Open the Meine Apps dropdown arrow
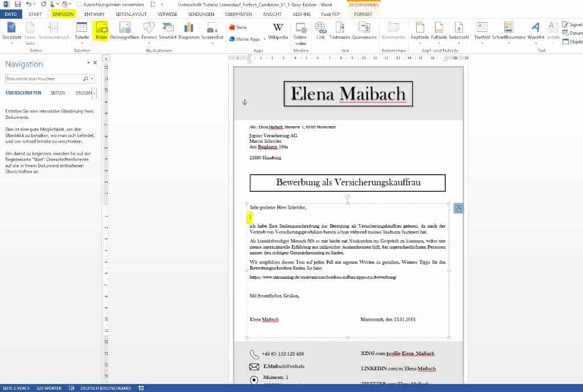The height and width of the screenshot is (392, 583). coord(264,39)
